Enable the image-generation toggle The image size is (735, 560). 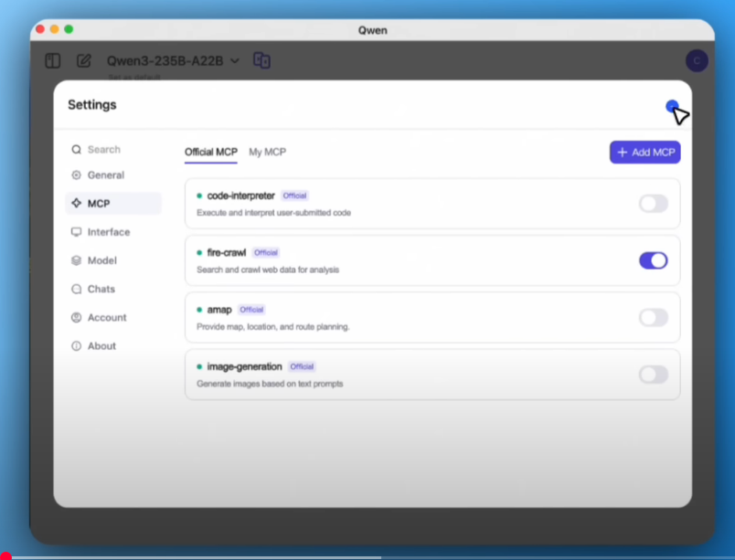654,375
